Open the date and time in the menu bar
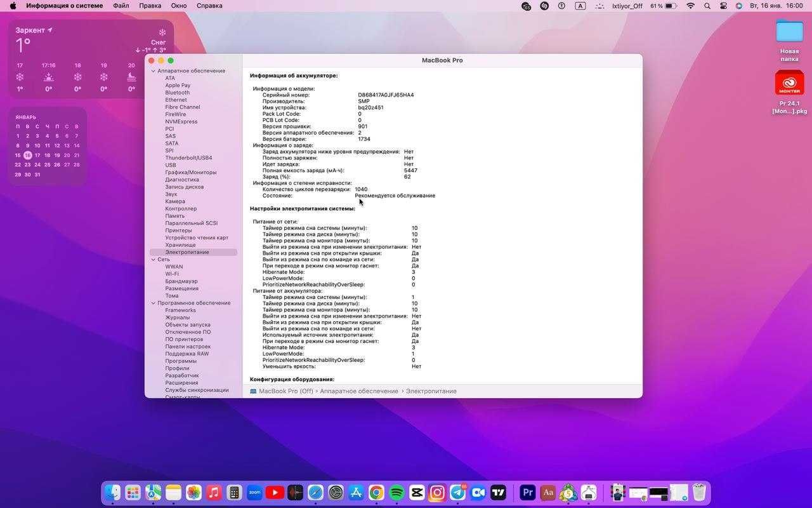Screen dimensions: 812x508 point(776,6)
